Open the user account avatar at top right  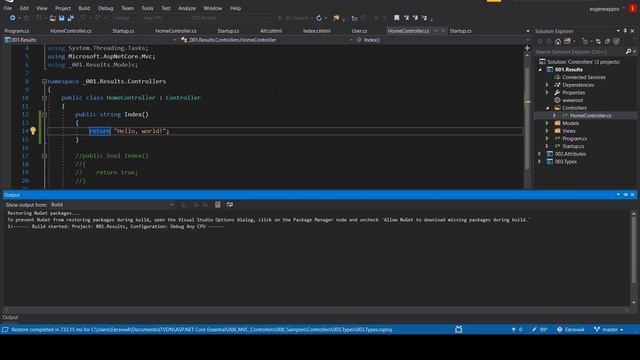coord(633,9)
